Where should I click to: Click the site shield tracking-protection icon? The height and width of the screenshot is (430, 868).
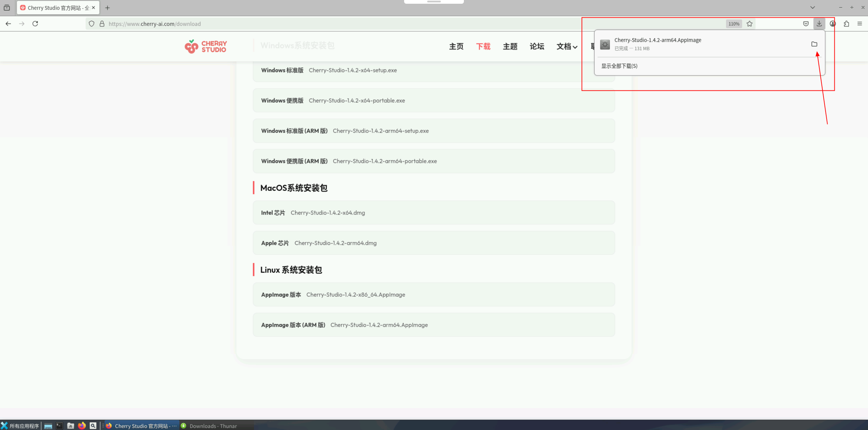[x=91, y=24]
